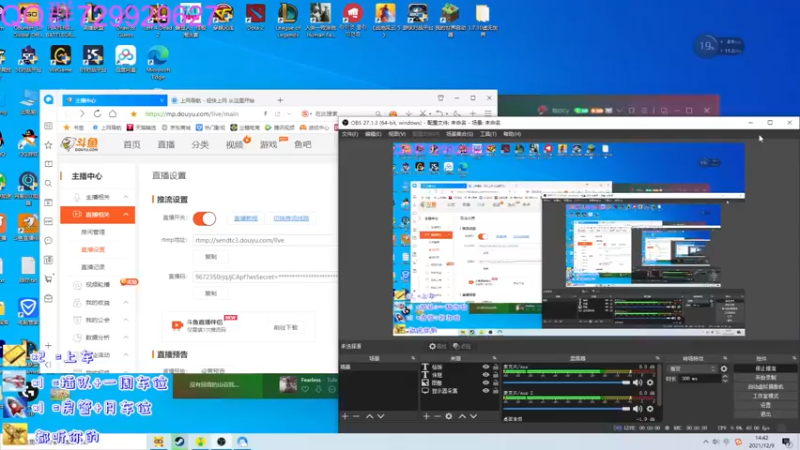
Task: Hide the first text source via eye icon
Action: [x=485, y=367]
